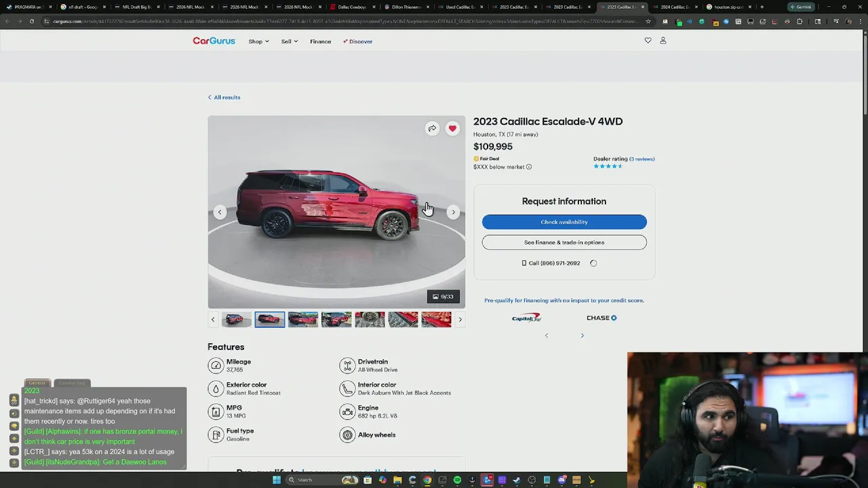The image size is (868, 488).
Task: Expand the Sell dropdown menu
Action: (x=290, y=41)
